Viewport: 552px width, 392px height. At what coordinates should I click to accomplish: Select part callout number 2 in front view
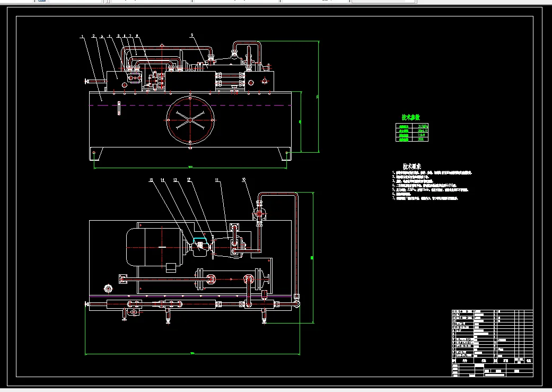click(x=93, y=36)
